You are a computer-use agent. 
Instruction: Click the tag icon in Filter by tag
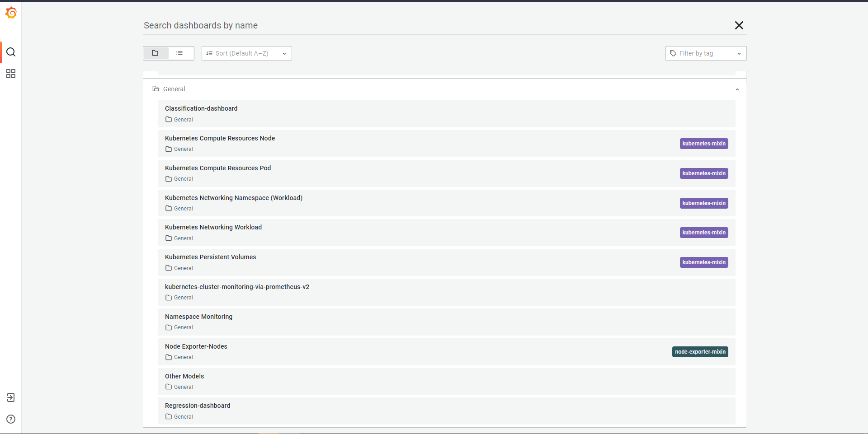tap(673, 53)
